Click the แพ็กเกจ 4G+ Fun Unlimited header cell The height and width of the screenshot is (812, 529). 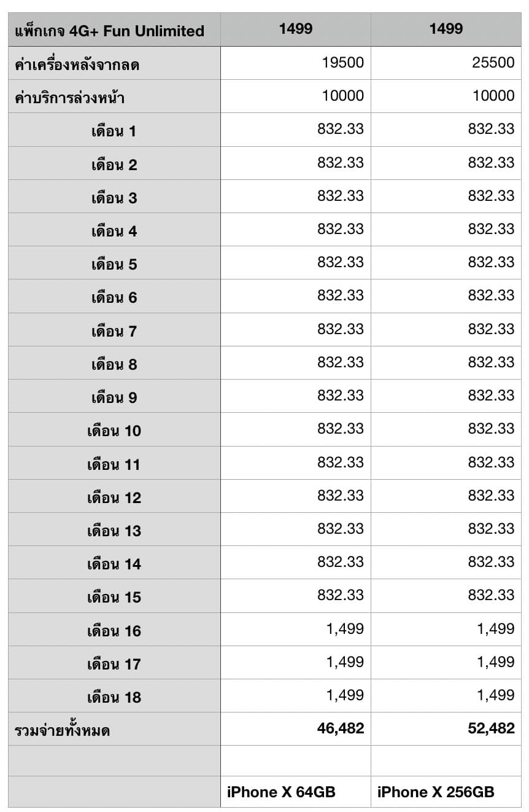point(109,30)
